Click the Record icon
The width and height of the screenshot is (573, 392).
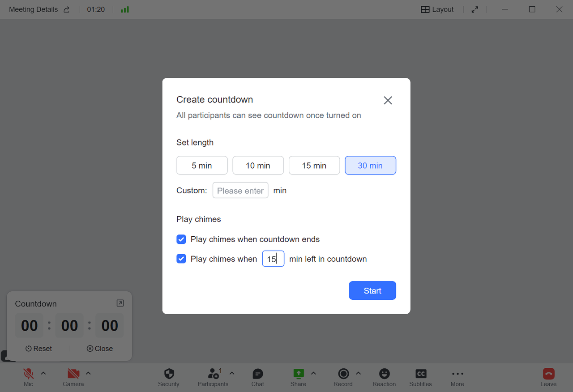pos(343,374)
